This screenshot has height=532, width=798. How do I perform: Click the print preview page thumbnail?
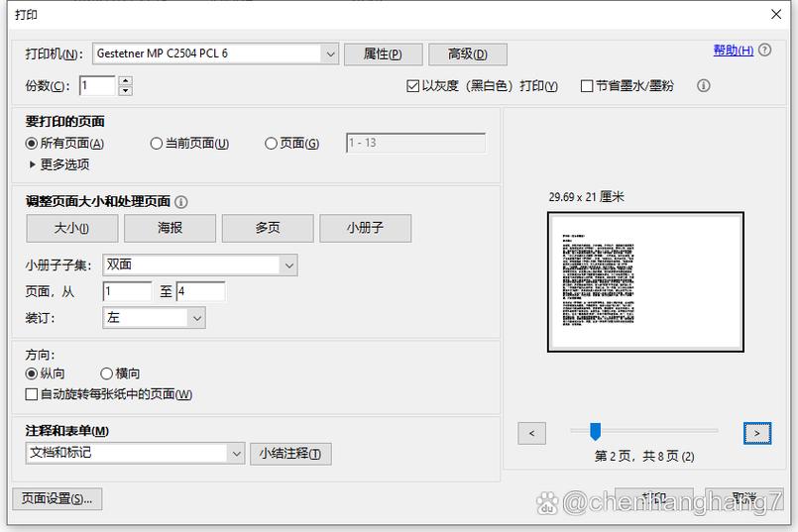click(x=645, y=281)
